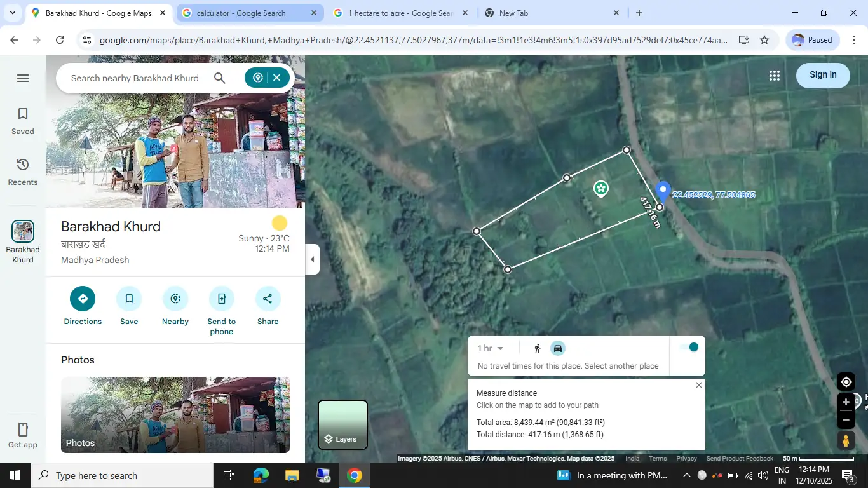The image size is (868, 488).
Task: Open the Google apps grid
Action: [x=774, y=76]
